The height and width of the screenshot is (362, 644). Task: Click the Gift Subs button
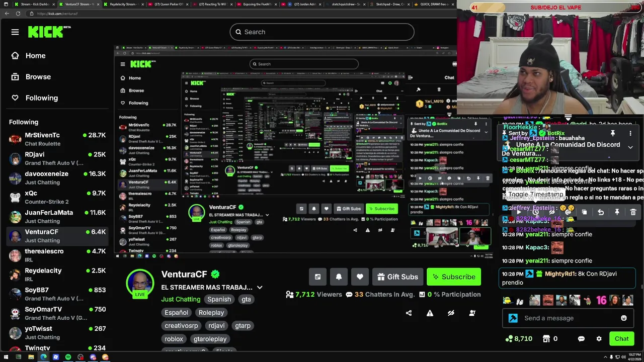click(397, 277)
